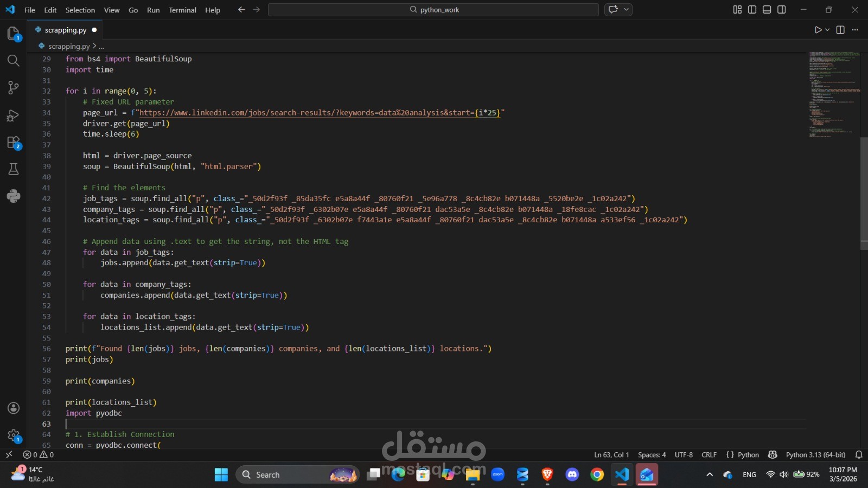868x488 pixels.
Task: Click the 'import pyodbc' text on line 62
Action: 94,413
